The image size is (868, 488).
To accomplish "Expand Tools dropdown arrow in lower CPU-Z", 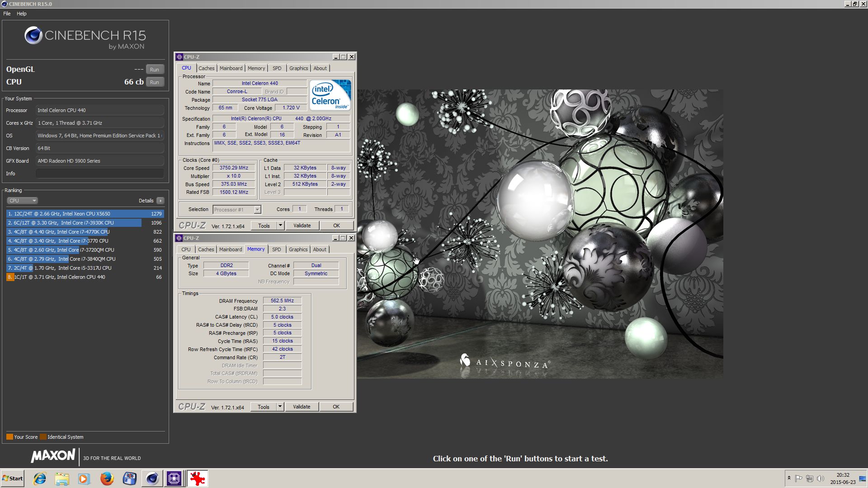I will [280, 407].
